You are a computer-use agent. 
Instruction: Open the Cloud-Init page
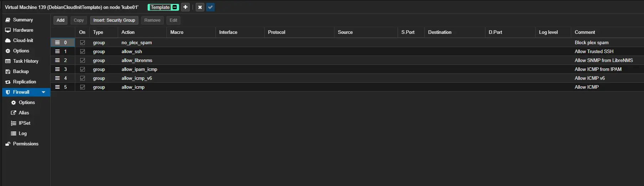(x=23, y=40)
